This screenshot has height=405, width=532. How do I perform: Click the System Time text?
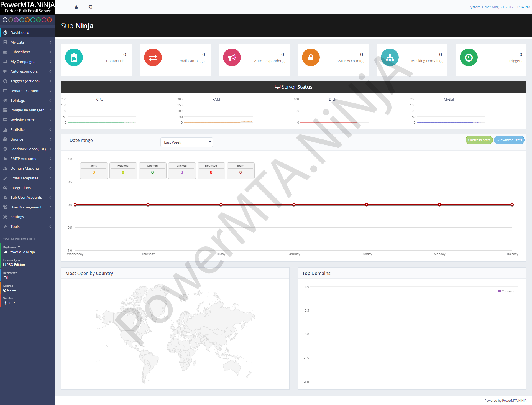pyautogui.click(x=499, y=7)
